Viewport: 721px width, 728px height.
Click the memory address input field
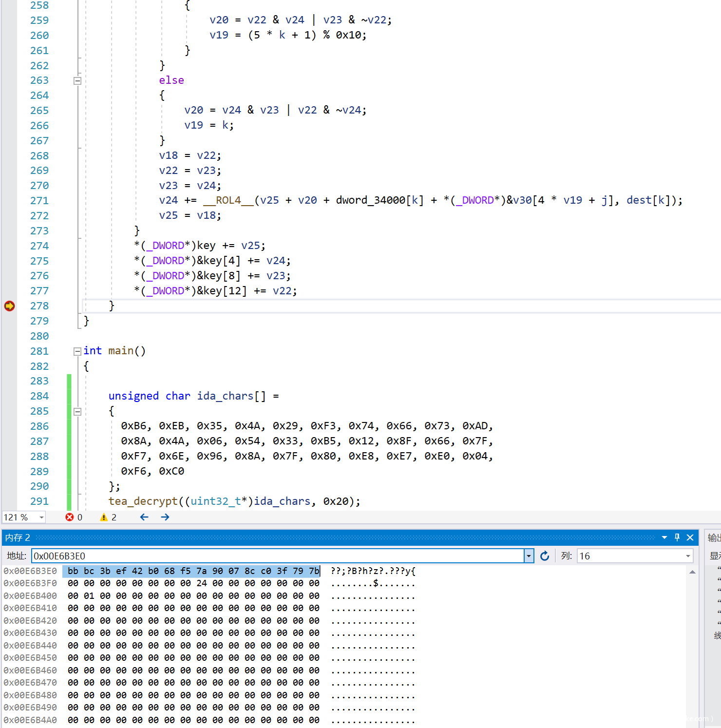click(x=278, y=556)
